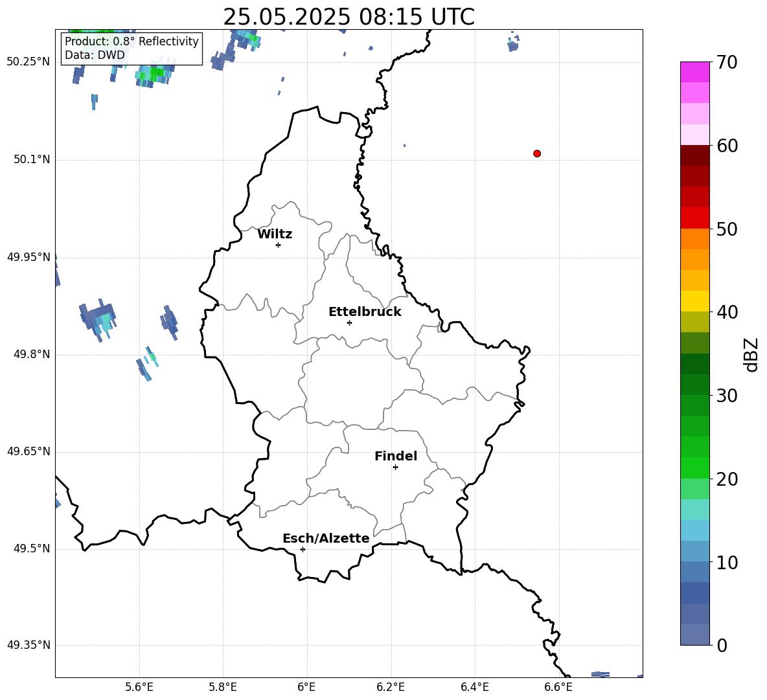The width and height of the screenshot is (767, 700).
Task: Click the 49.8°N latitude label
Action: pyautogui.click(x=32, y=354)
